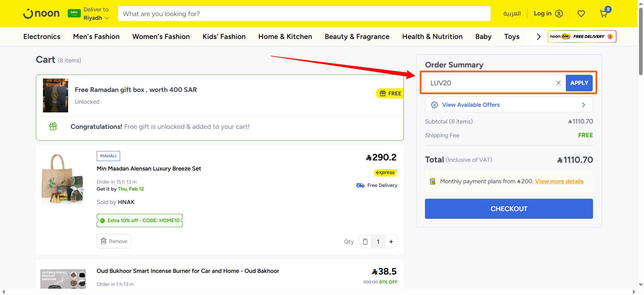644x295 pixels.
Task: Open View more details payment link
Action: click(x=559, y=181)
